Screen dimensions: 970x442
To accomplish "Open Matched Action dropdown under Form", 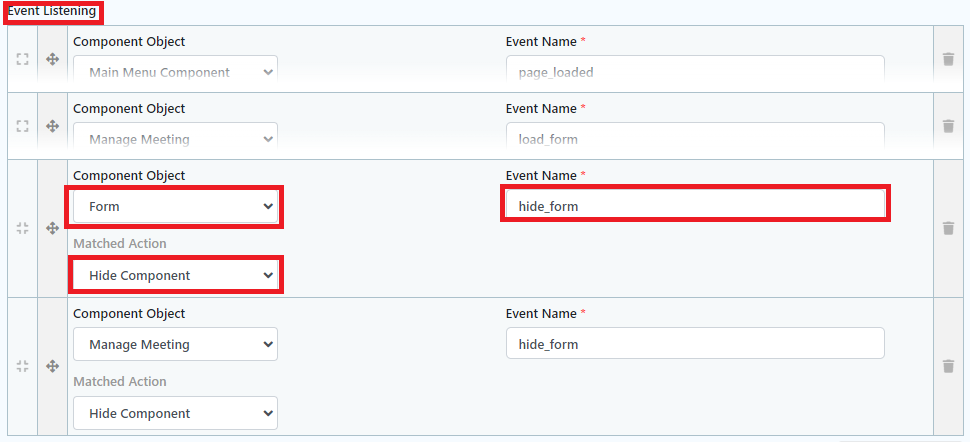I will (175, 275).
